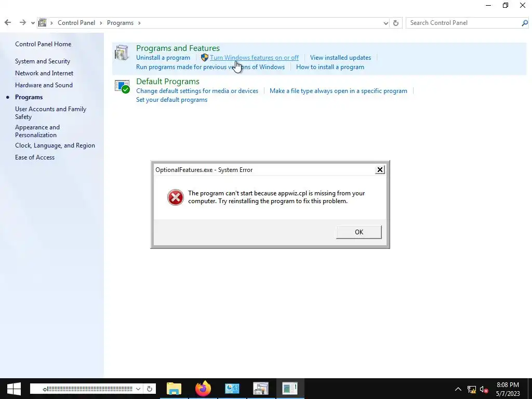Open the Programs and Features heading
Image resolution: width=532 pixels, height=399 pixels.
[178, 48]
